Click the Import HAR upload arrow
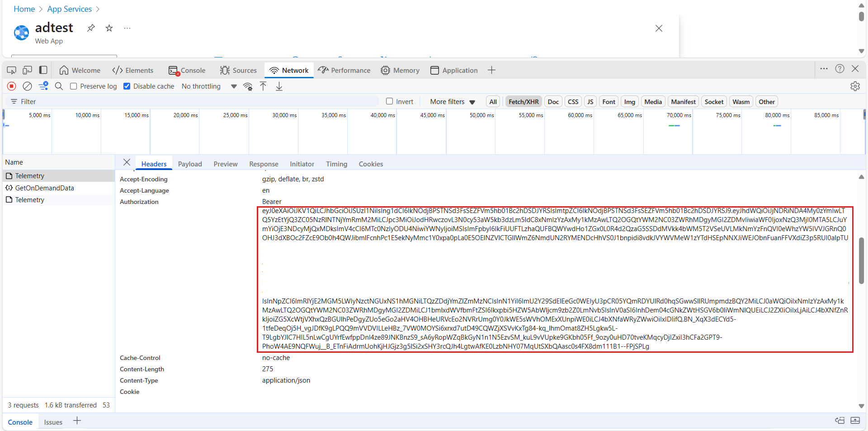 click(263, 86)
